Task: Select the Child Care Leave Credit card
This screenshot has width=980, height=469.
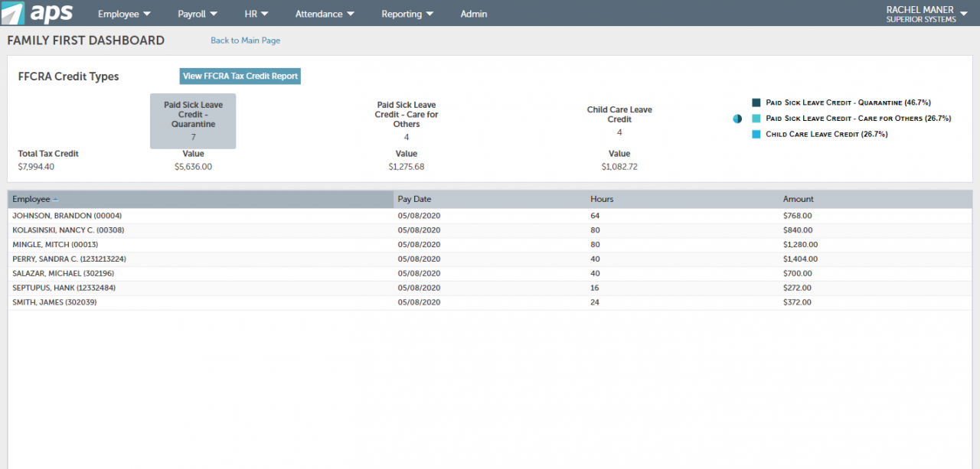Action: tap(619, 121)
